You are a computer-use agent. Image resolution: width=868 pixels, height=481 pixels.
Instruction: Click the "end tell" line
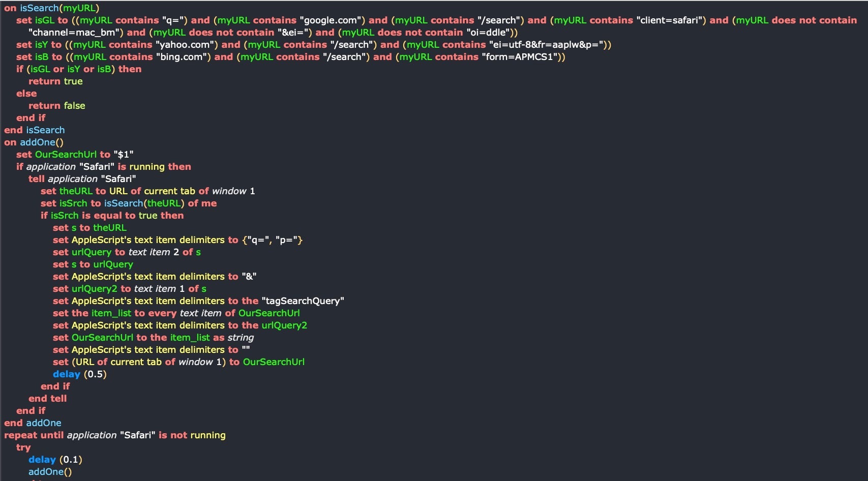(x=47, y=399)
